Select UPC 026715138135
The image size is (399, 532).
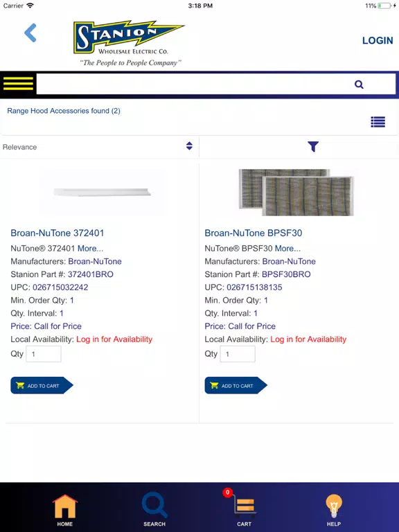(254, 287)
